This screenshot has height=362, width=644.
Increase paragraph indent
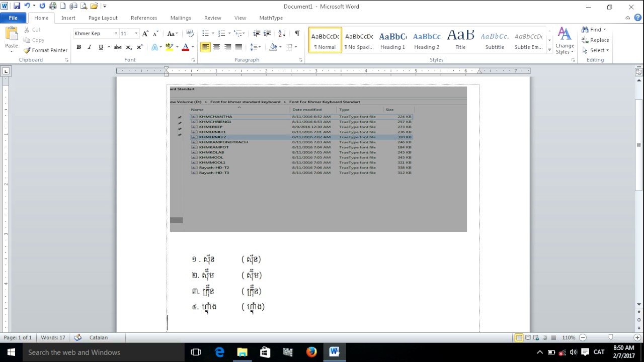click(x=267, y=33)
